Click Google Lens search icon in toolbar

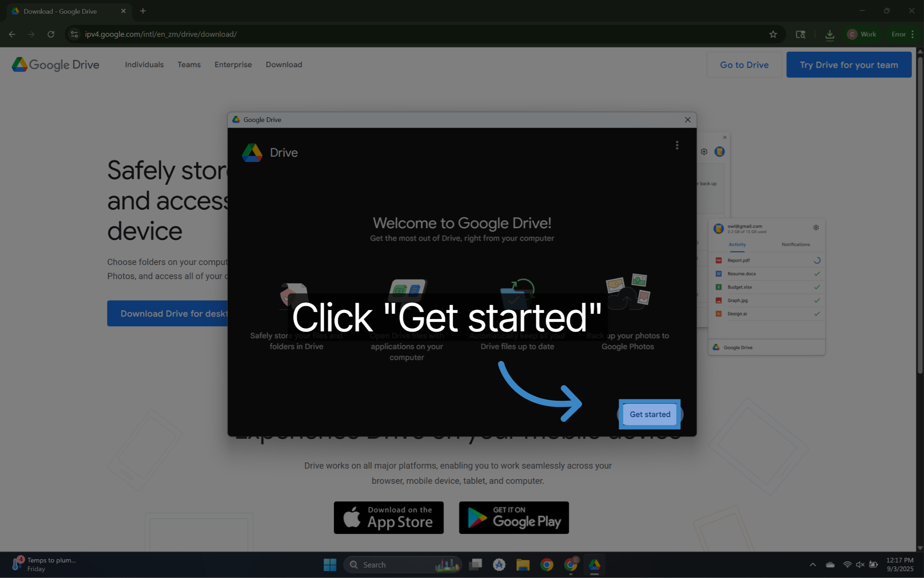point(800,34)
